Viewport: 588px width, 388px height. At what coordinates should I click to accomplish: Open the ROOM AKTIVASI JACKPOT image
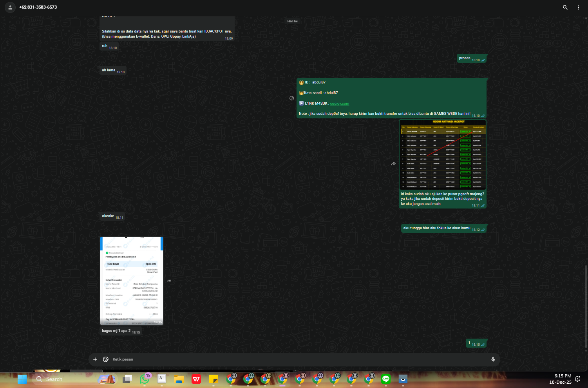click(x=443, y=155)
